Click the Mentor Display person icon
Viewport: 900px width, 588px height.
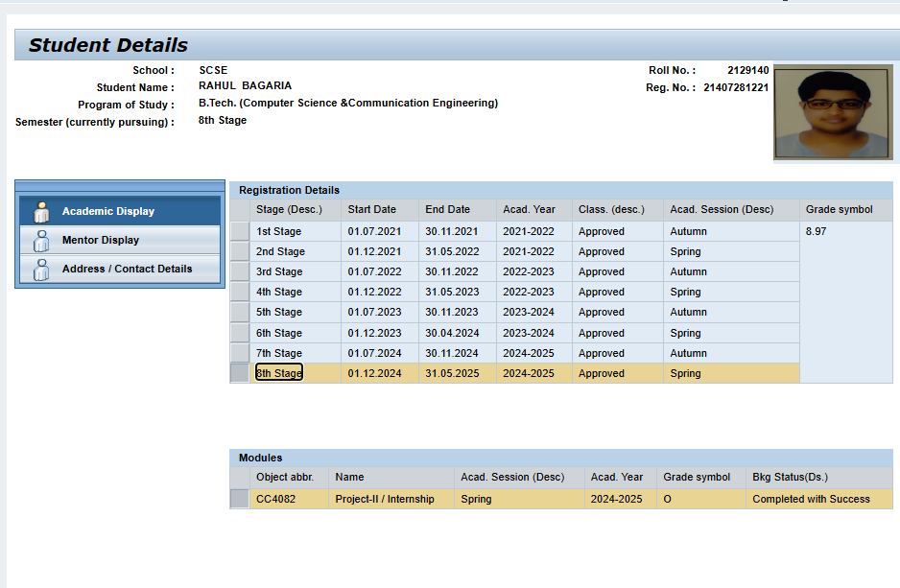coord(41,240)
